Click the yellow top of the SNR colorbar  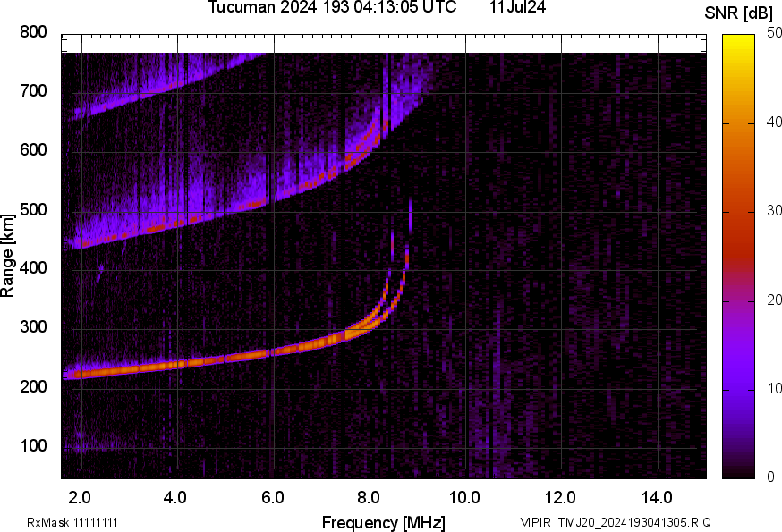tap(739, 41)
